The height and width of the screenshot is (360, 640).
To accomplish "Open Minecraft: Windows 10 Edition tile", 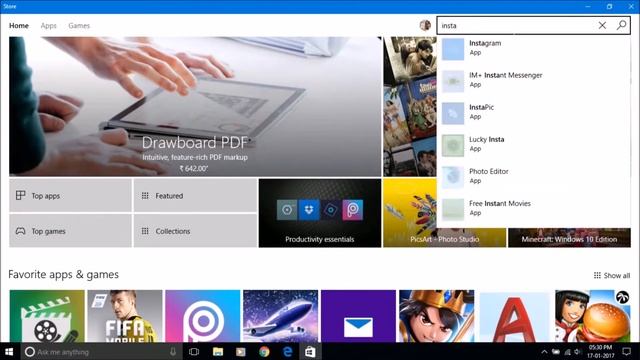I will [569, 238].
